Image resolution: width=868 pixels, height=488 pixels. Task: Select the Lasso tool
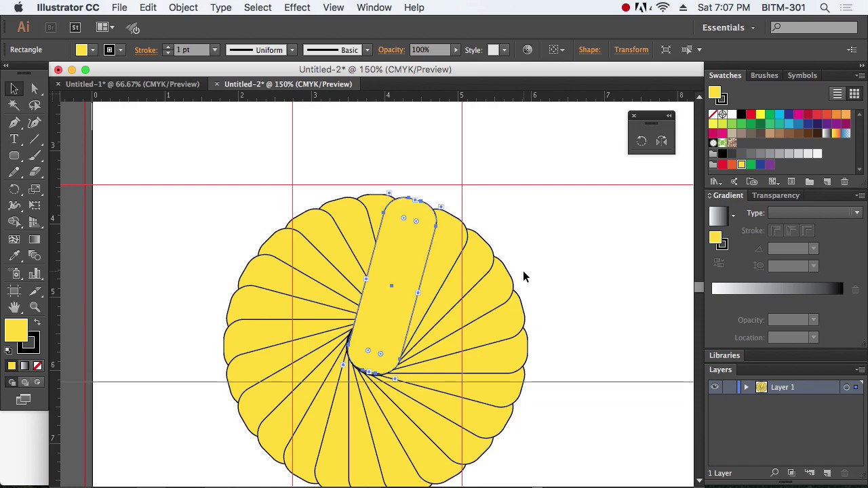tap(35, 105)
